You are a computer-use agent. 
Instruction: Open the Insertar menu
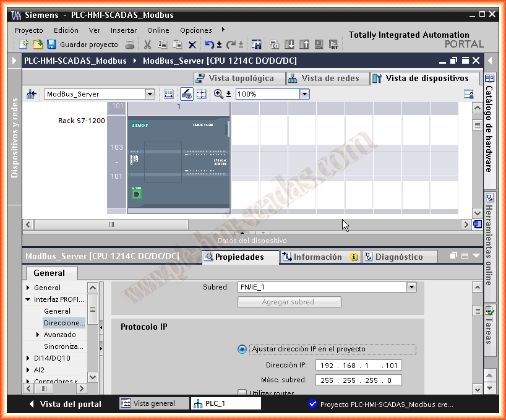point(124,30)
